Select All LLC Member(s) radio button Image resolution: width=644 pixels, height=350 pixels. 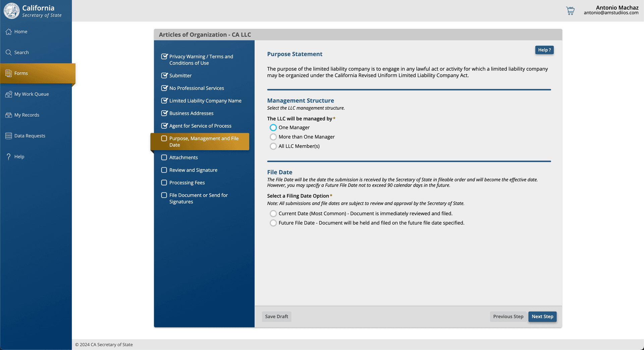pos(273,147)
